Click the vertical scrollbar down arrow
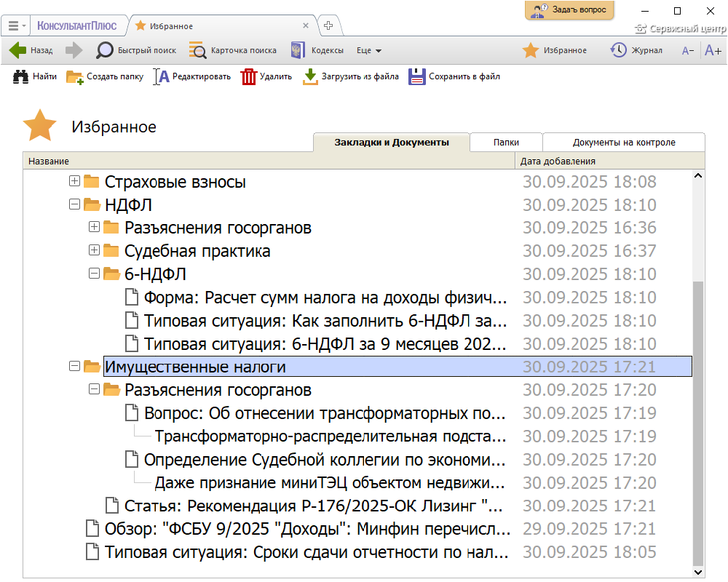This screenshot has height=582, width=728. point(698,572)
